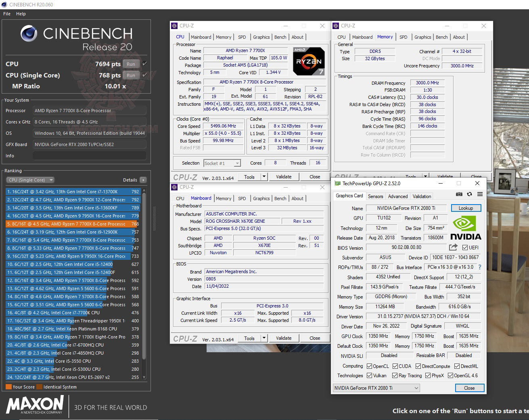Toggle the OpenCL checkbox
This screenshot has height=420, width=529.
click(x=369, y=366)
